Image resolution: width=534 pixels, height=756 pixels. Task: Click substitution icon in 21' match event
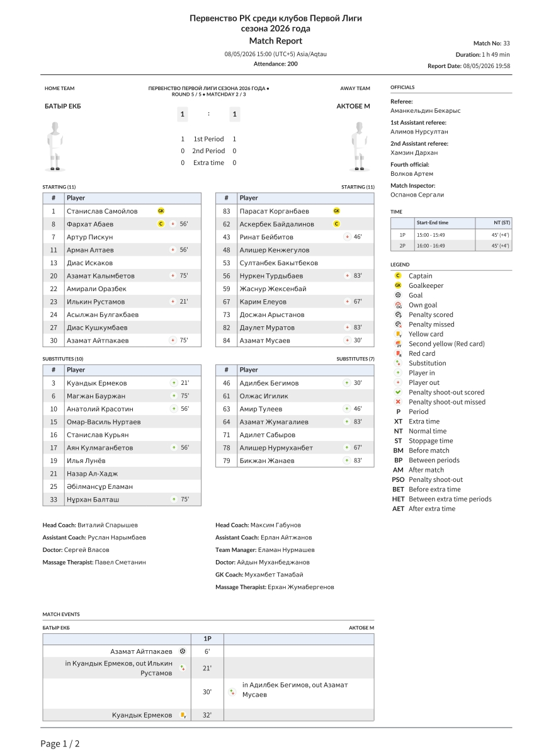tap(183, 668)
